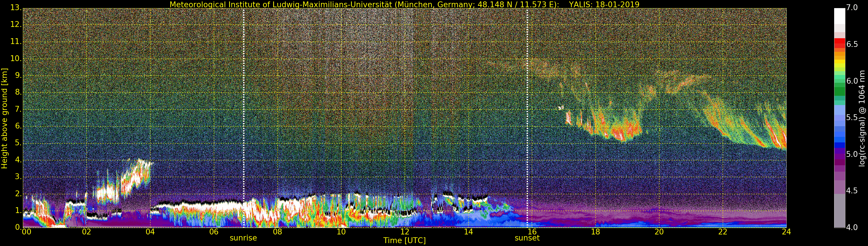Click the sunrise label under the time axis
The height and width of the screenshot is (246, 868).
pos(243,238)
